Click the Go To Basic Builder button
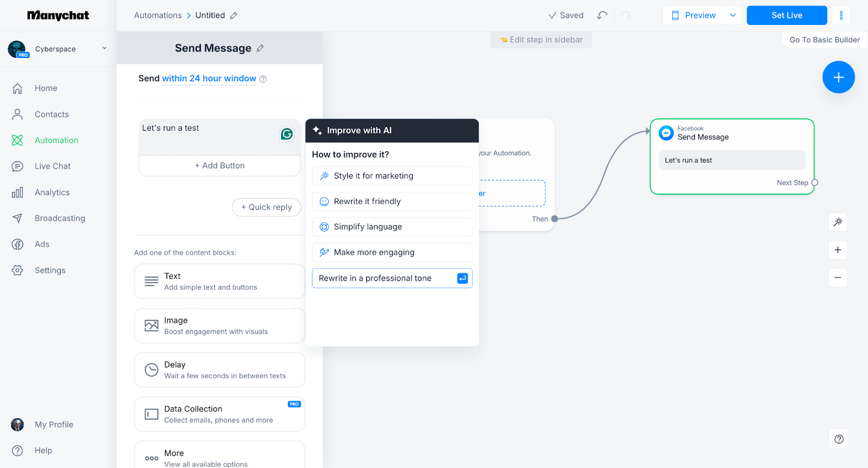 click(824, 40)
